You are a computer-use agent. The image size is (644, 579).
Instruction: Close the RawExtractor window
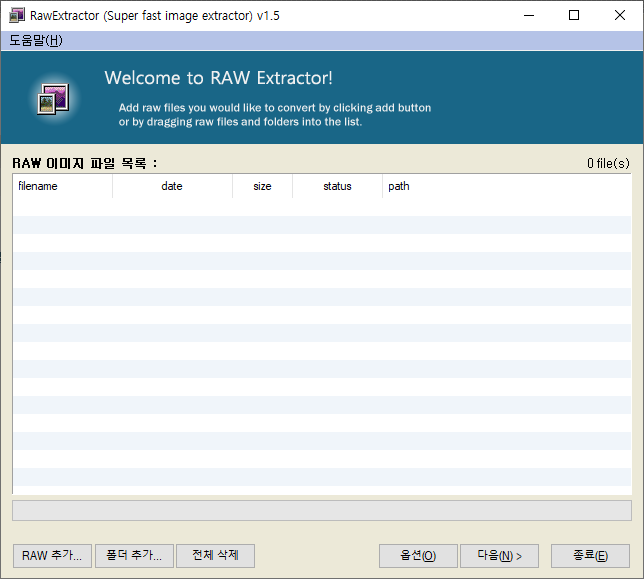tap(620, 15)
